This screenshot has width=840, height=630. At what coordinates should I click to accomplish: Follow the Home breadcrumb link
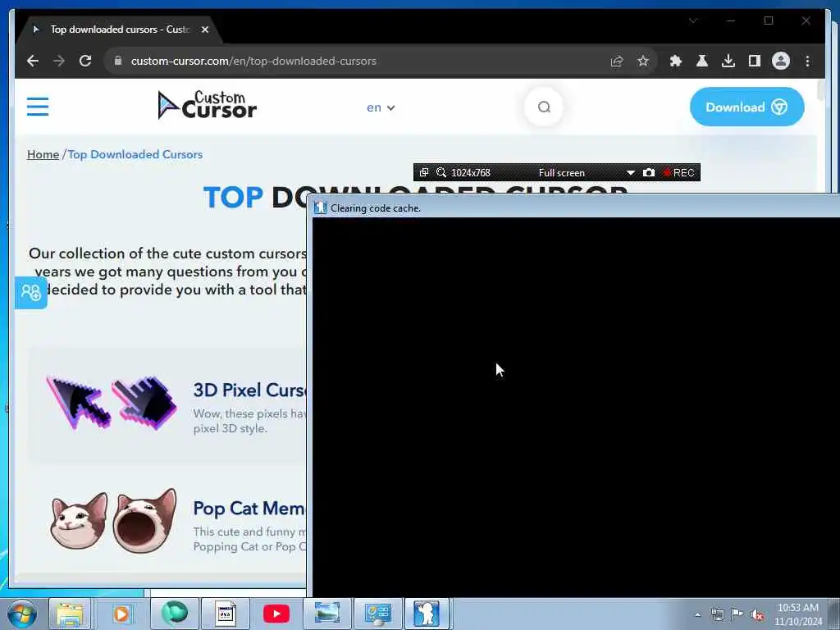[x=43, y=154]
